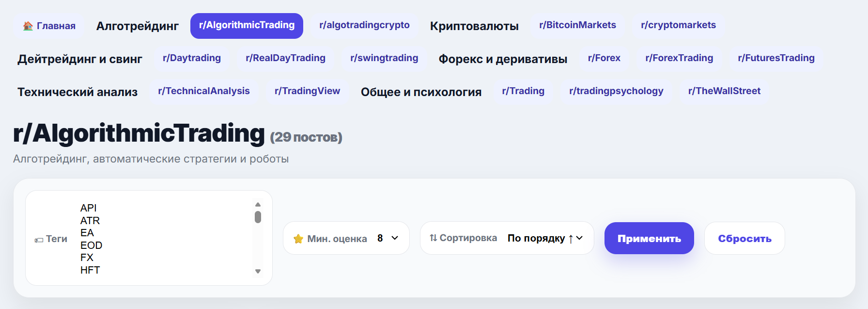This screenshot has width=868, height=309.
Task: Navigate to r/FuturesTrading
Action: coord(776,58)
